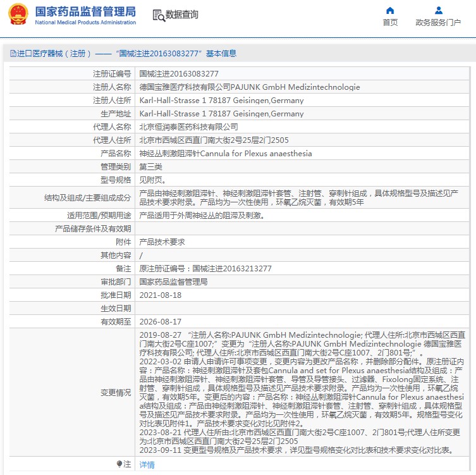Open the 数据查询 search icon
This screenshot has width=476, height=475.
pos(159,15)
